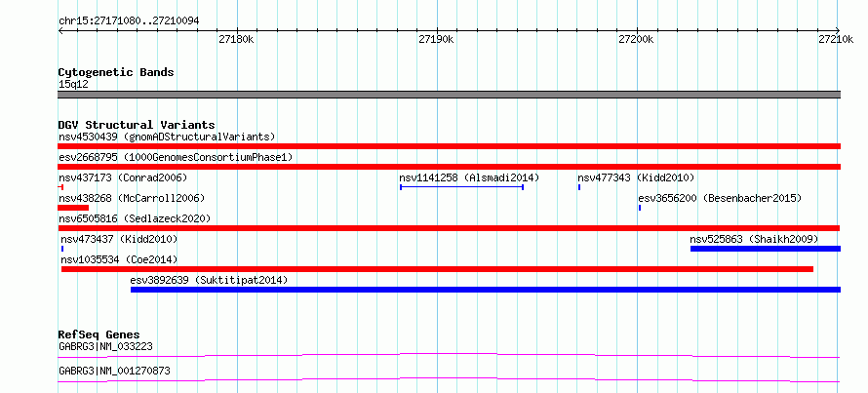Viewport: 868px width, 393px height.
Task: Click the blue bar for esv3892639
Action: 486,290
